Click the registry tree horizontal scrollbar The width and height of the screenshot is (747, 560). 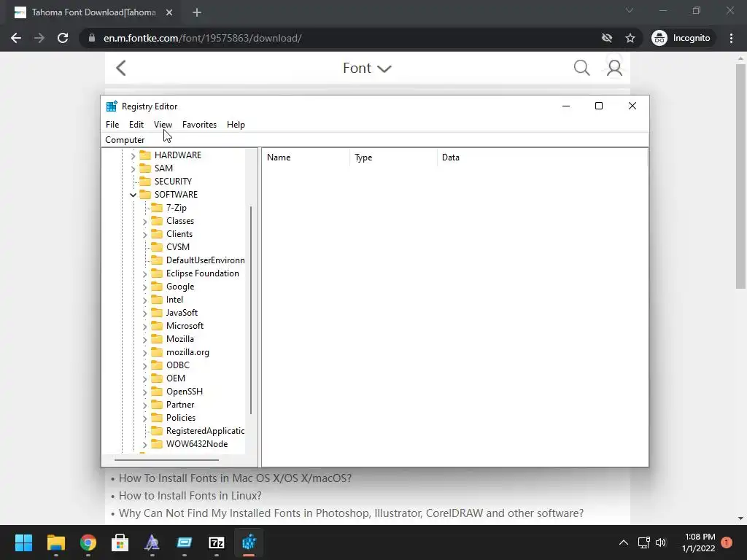[167, 460]
